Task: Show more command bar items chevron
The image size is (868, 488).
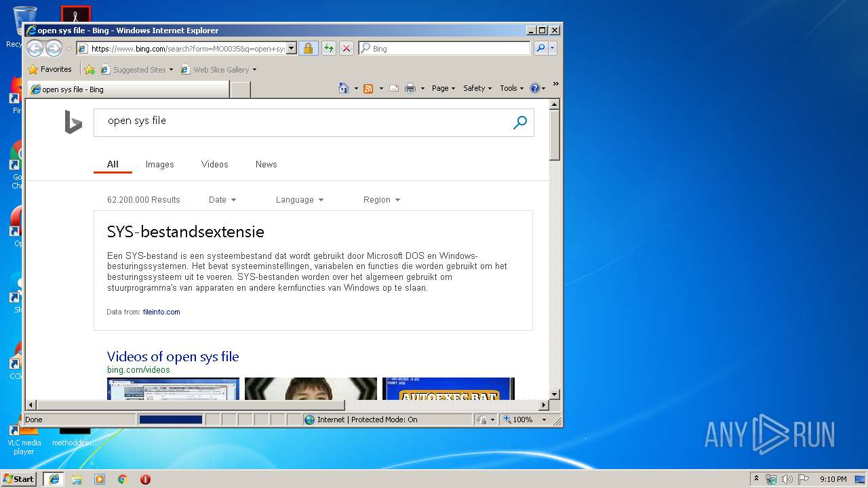Action: tap(555, 84)
